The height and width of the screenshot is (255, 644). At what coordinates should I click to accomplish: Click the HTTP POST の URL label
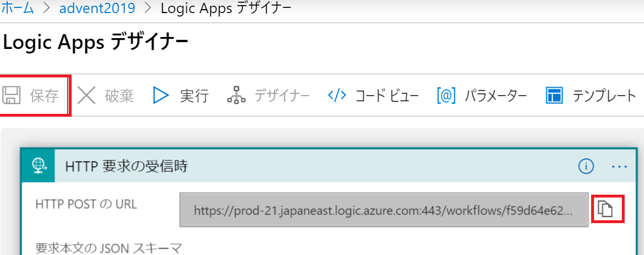click(x=86, y=204)
